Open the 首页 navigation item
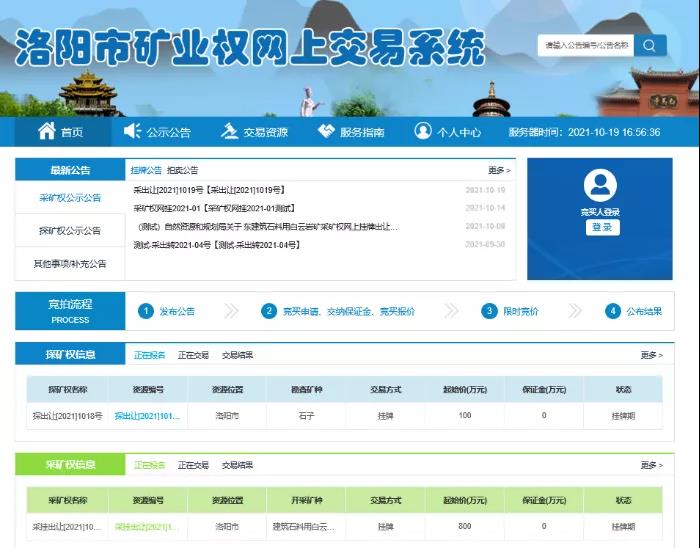This screenshot has width=700, height=548. point(62,132)
